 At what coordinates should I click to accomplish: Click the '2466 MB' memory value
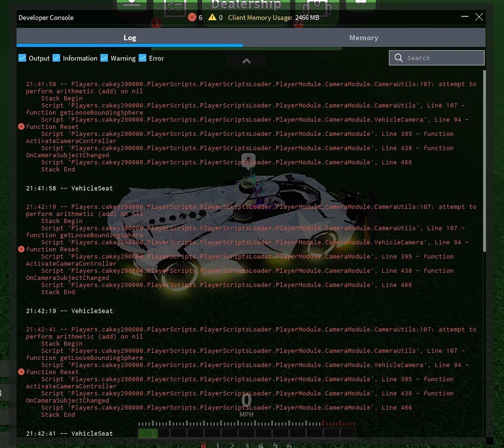[x=307, y=18]
